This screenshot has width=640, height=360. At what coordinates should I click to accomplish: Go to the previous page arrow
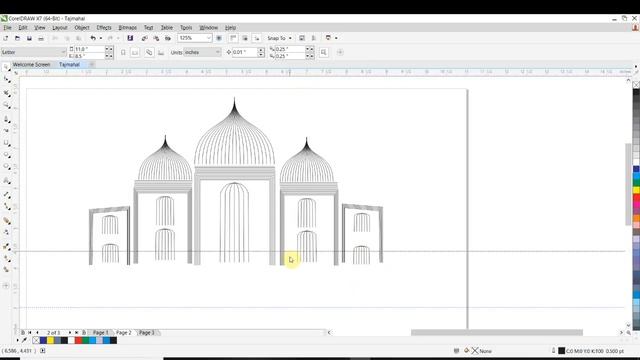(37, 333)
